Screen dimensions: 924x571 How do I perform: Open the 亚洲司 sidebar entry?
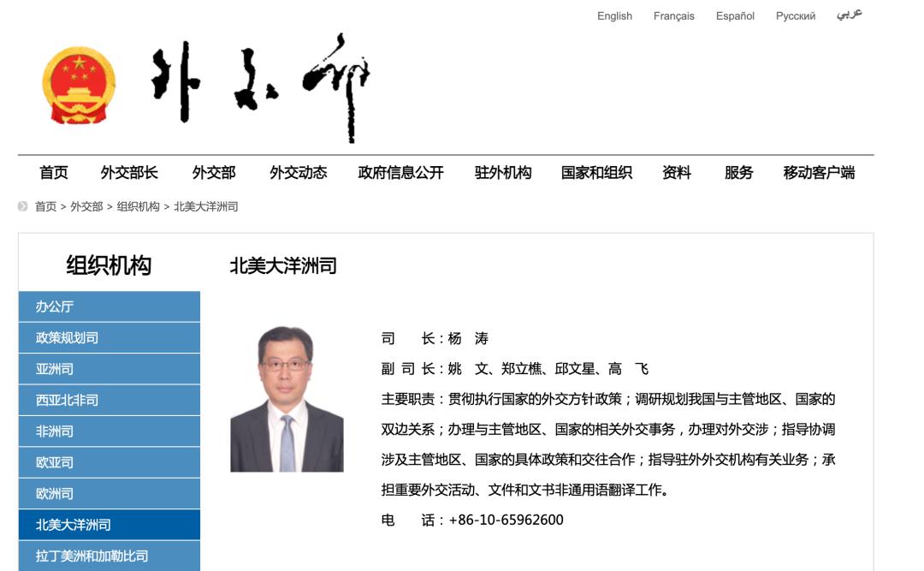point(109,368)
